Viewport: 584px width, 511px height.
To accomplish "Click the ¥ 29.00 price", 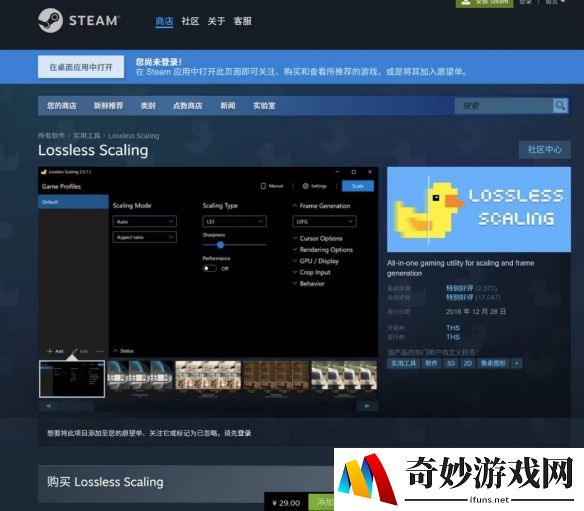I will click(286, 503).
